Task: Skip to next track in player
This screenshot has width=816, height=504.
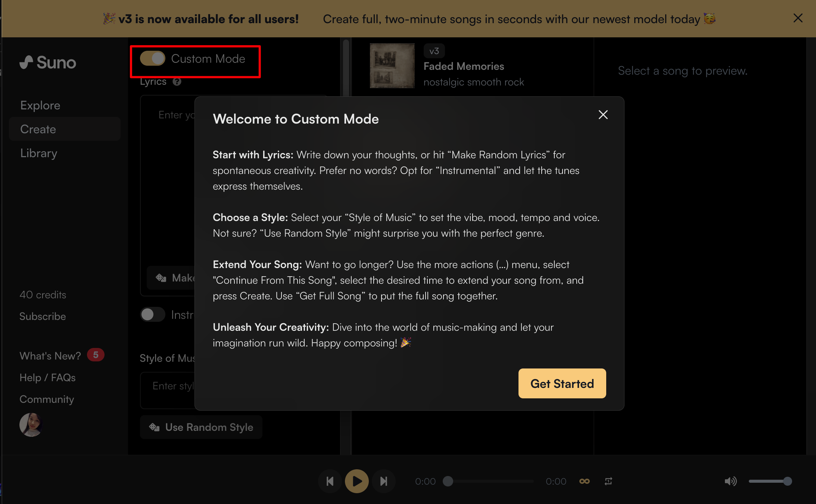Action: [x=383, y=481]
